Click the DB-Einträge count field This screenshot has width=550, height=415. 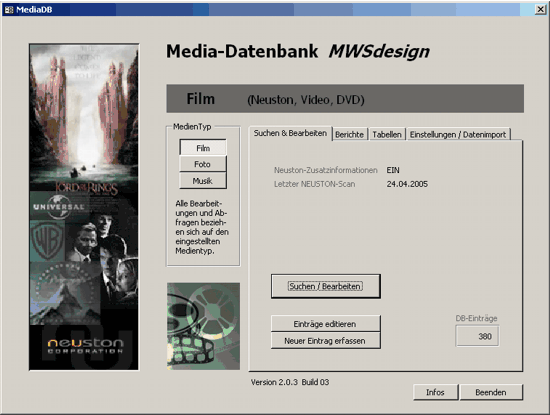[x=477, y=336]
